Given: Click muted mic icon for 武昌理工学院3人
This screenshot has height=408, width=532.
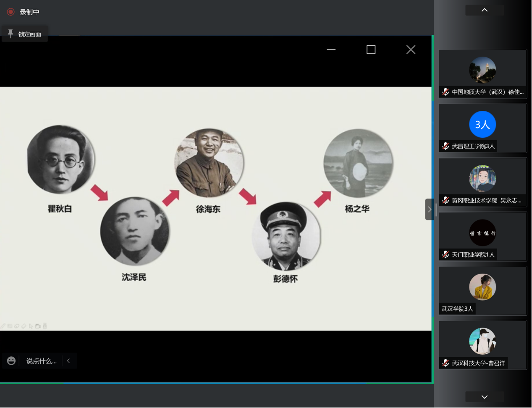Looking at the screenshot, I should 446,146.
